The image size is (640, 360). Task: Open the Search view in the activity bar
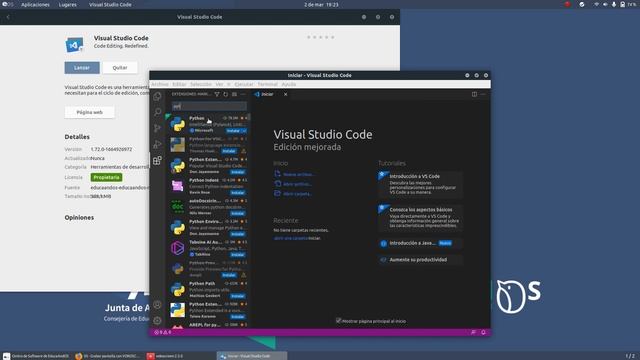point(157,112)
